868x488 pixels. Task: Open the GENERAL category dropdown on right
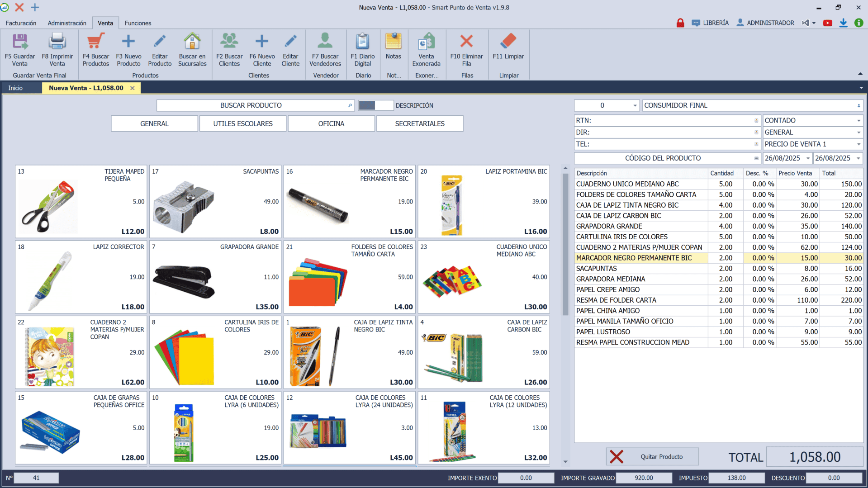coord(858,133)
